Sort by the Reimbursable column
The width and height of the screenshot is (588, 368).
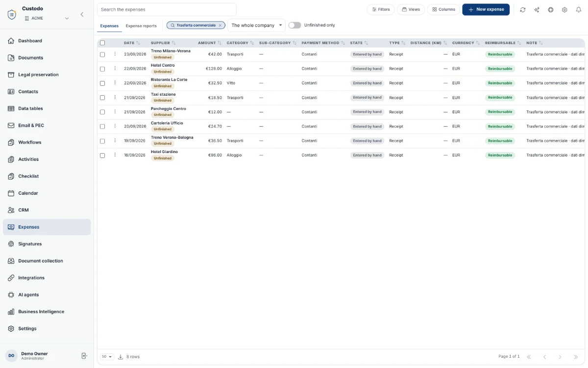click(x=503, y=43)
